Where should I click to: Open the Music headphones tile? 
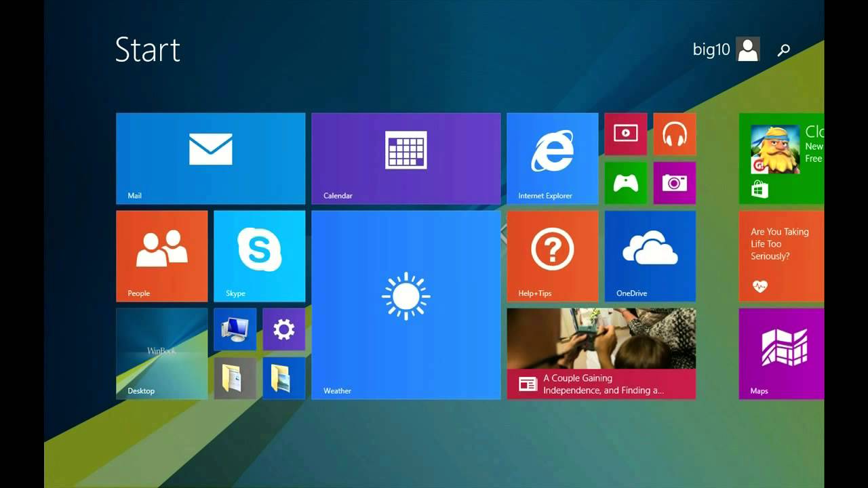[x=674, y=134]
